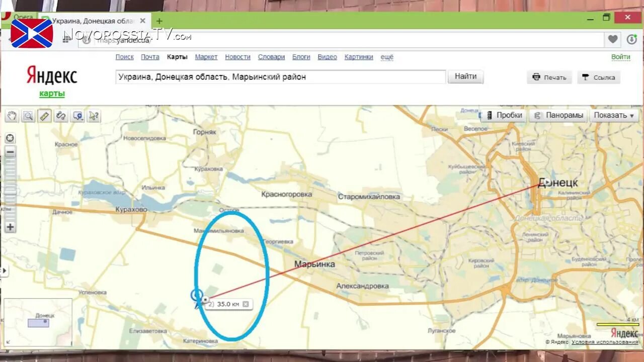Image resolution: width=644 pixels, height=362 pixels.
Task: Toggle Панорамы street panoramas
Action: pos(558,115)
